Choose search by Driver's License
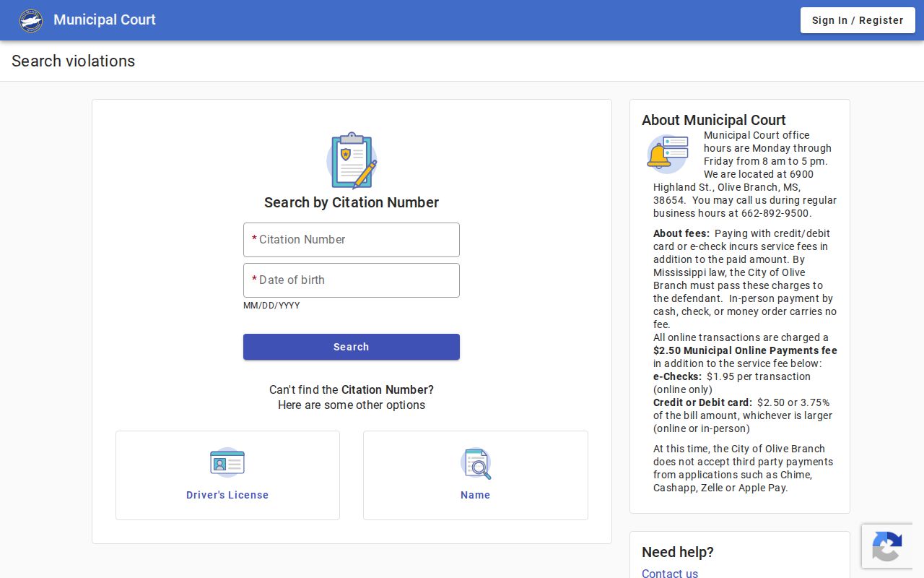This screenshot has height=578, width=924. point(227,475)
